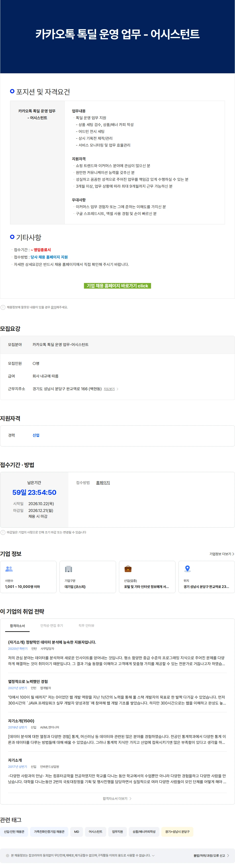Click the 1,001 ~ 10,000명 이하 employee count
Viewport: 235px width, 868px height.
tap(22, 587)
